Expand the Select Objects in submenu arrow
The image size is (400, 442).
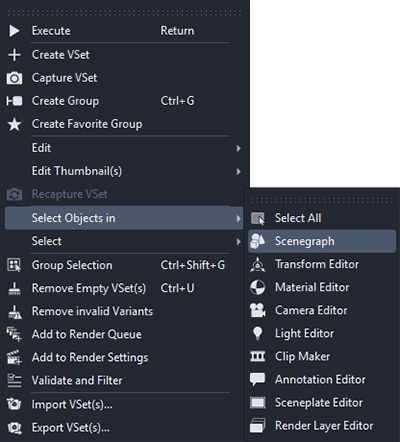point(238,218)
